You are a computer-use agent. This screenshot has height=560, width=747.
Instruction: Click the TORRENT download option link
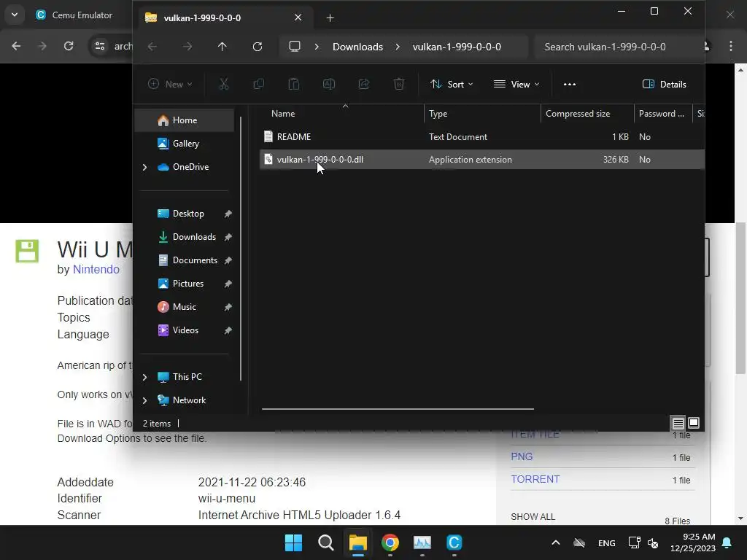(x=535, y=480)
